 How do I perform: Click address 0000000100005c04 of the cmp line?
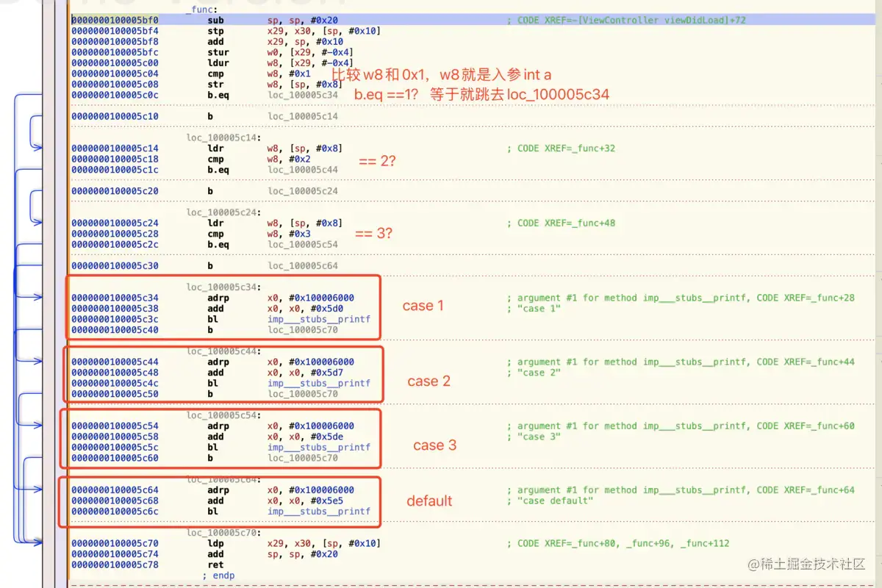[115, 73]
